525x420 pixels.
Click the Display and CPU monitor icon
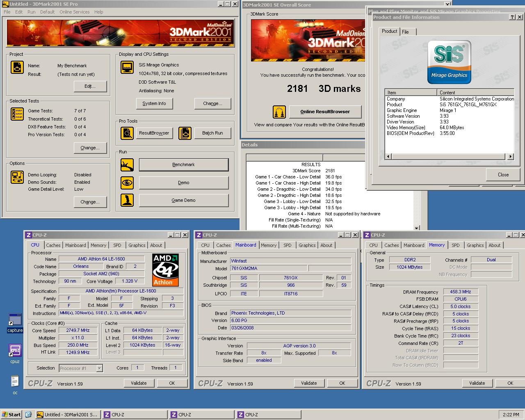(127, 68)
